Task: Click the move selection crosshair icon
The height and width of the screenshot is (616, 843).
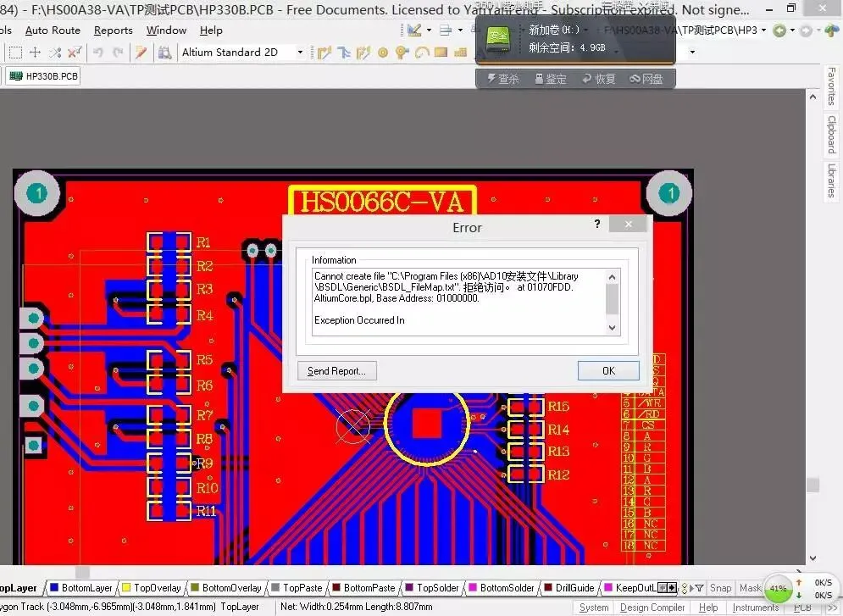Action: pyautogui.click(x=35, y=53)
